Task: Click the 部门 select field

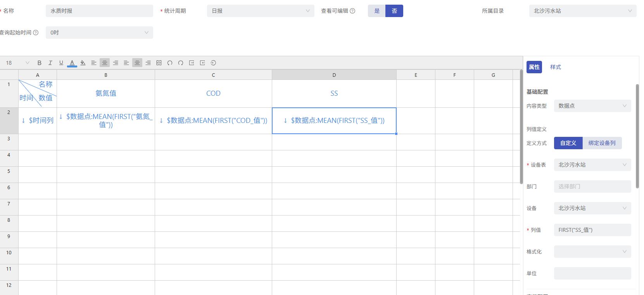Action: pyautogui.click(x=592, y=186)
